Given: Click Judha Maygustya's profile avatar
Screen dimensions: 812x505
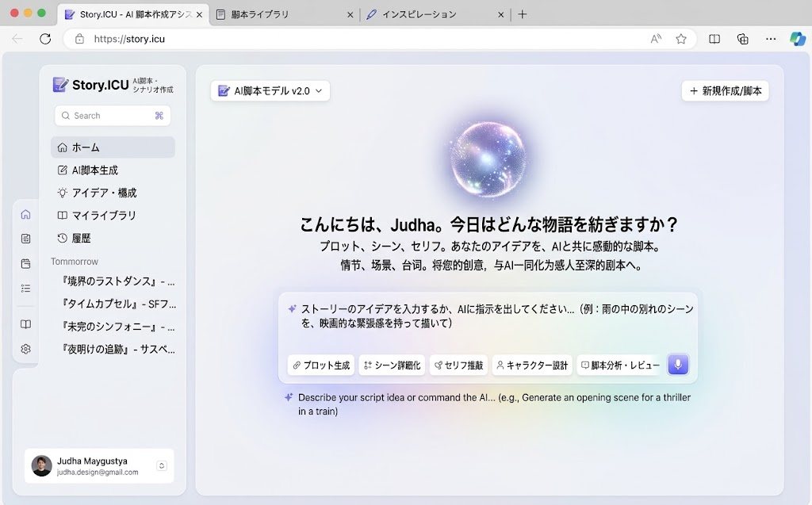Looking at the screenshot, I should pyautogui.click(x=41, y=465).
